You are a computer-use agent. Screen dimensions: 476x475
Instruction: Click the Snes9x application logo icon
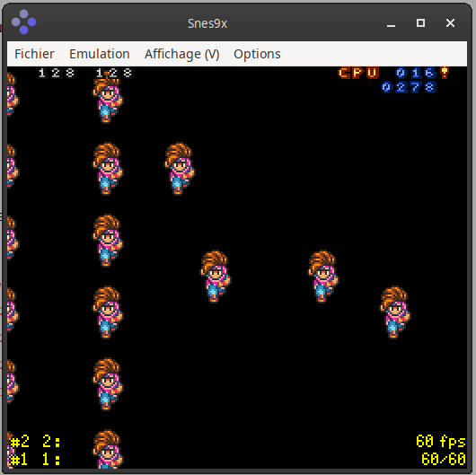pos(23,22)
